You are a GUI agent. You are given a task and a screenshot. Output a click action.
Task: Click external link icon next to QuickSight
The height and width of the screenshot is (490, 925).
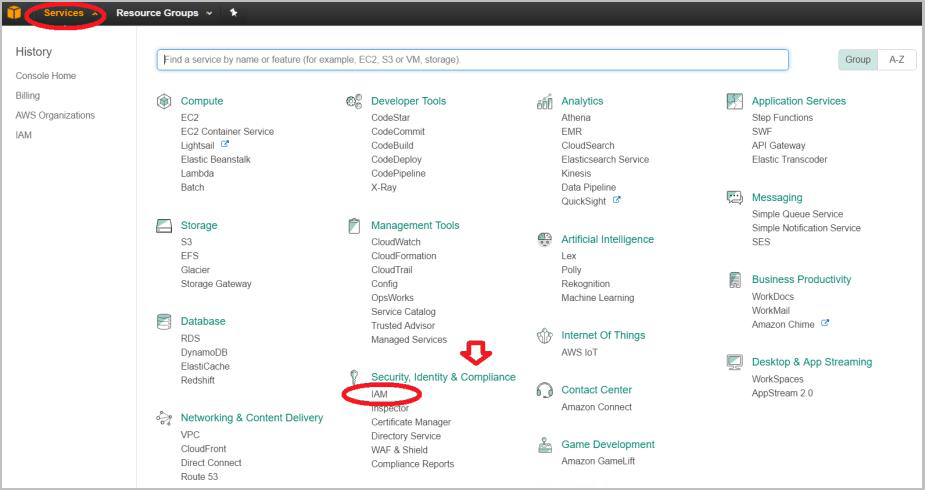(x=616, y=200)
